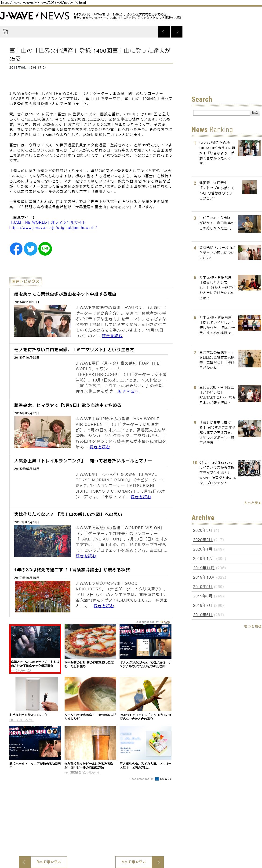Click the 次の記事を見る button

139,862
